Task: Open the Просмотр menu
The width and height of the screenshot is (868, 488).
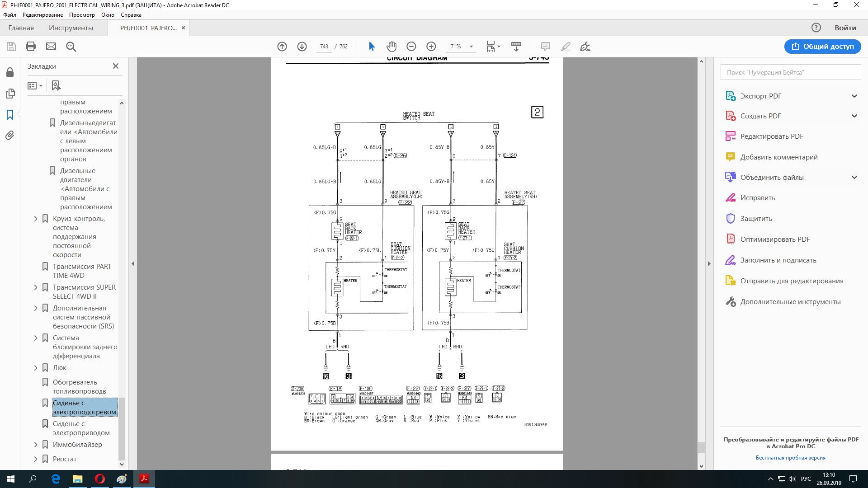Action: pos(82,15)
